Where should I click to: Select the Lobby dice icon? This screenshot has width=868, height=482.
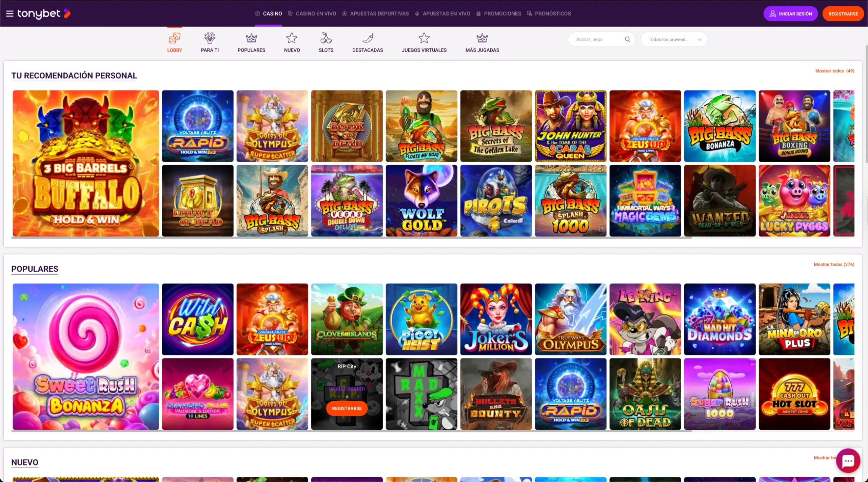174,38
